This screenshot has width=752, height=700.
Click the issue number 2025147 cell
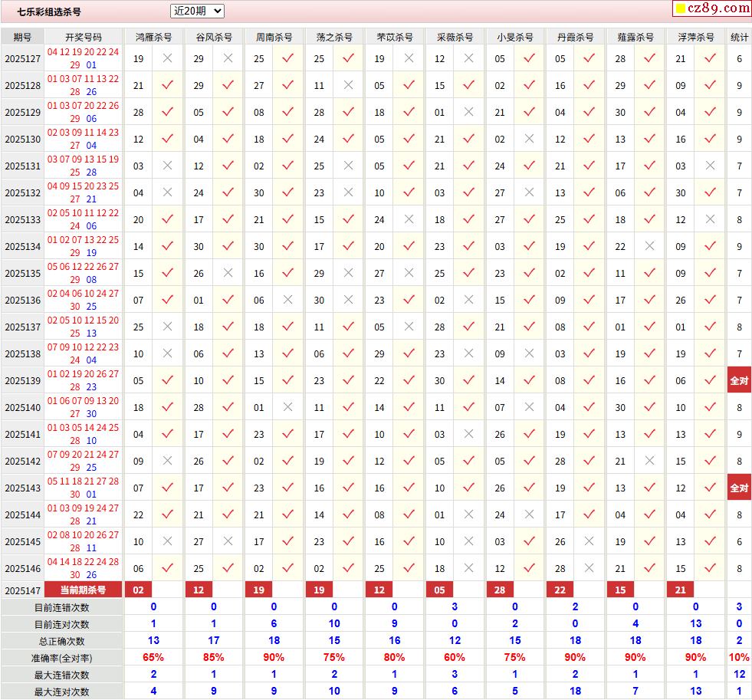22,590
